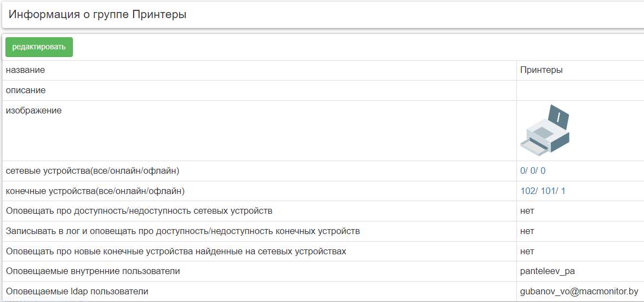
Task: Click the green редактировать button
Action: click(x=39, y=47)
